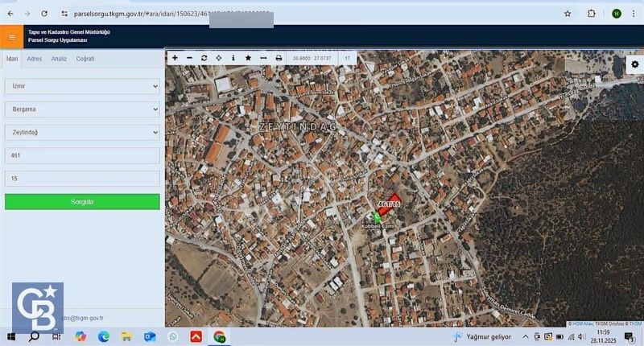The width and height of the screenshot is (644, 346).
Task: Print the map using printer icon
Action: (279, 58)
